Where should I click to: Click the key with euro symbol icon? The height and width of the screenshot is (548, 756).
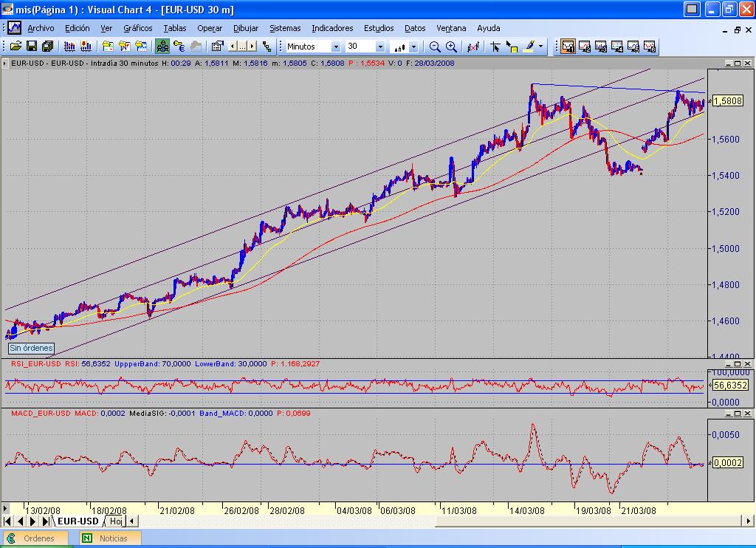pyautogui.click(x=179, y=46)
